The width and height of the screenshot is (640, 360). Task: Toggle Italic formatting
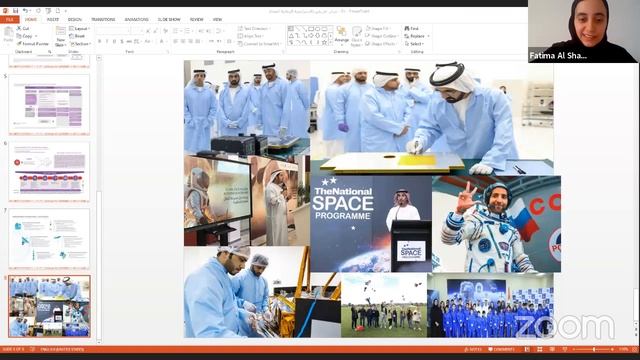pos(107,41)
